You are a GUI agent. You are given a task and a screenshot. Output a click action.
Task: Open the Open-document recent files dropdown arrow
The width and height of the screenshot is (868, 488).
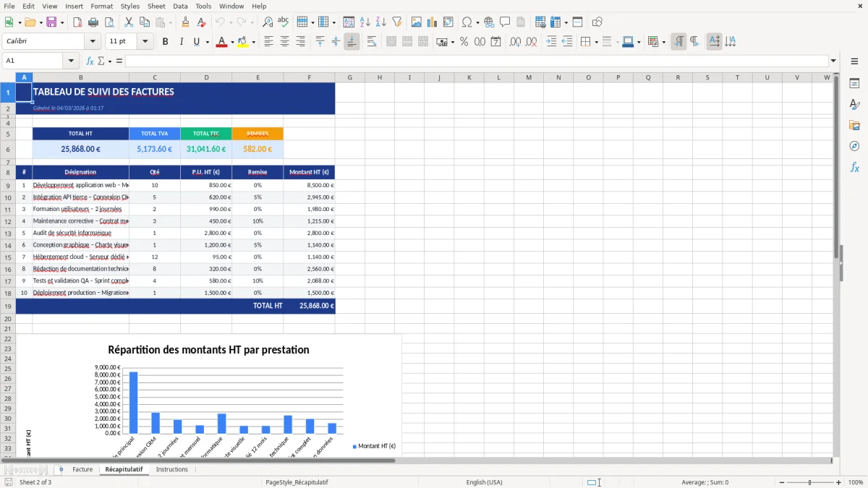40,22
